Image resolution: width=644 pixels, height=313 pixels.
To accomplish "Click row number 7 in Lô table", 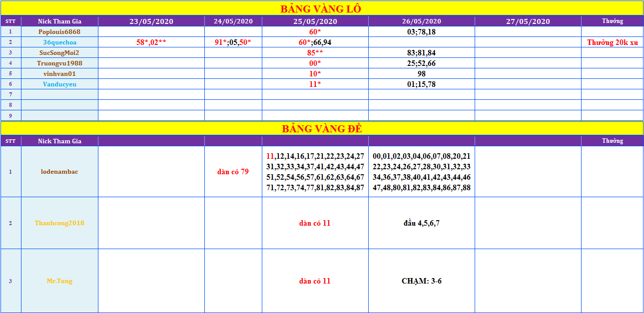I will click(x=10, y=94).
